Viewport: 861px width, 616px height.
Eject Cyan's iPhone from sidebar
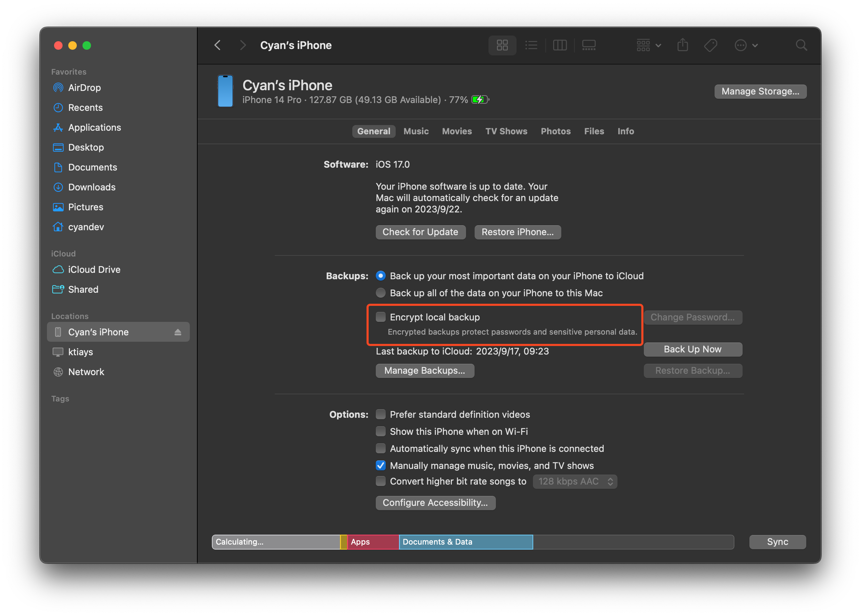(178, 332)
